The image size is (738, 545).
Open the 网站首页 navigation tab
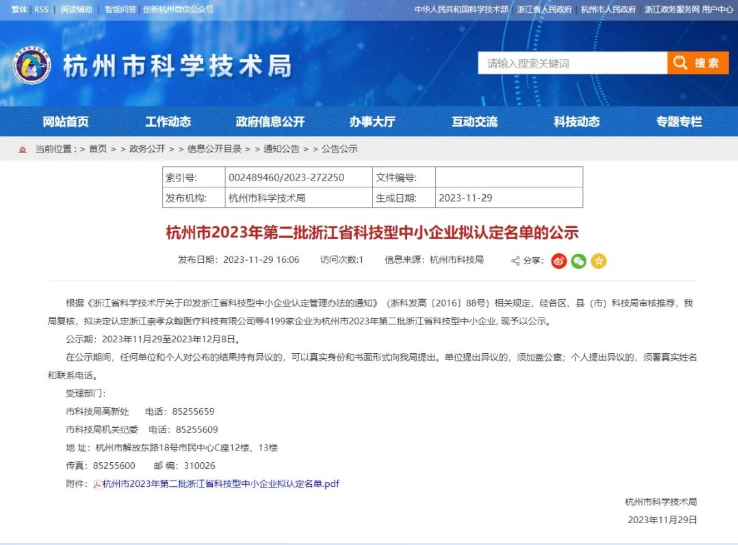click(66, 121)
